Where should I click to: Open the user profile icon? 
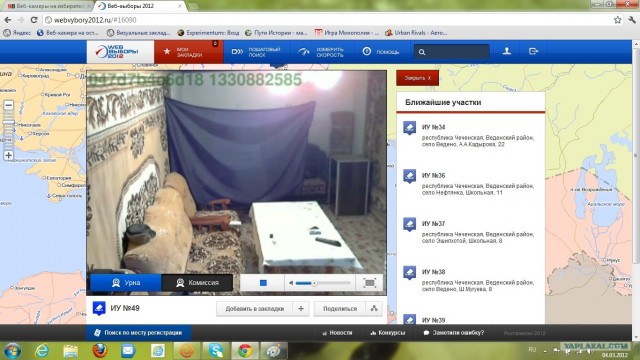(507, 51)
